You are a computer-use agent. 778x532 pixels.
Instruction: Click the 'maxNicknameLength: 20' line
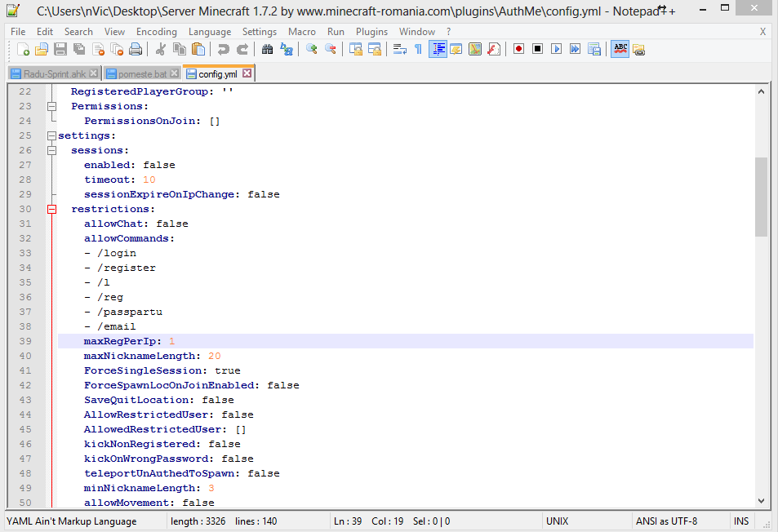tap(153, 356)
